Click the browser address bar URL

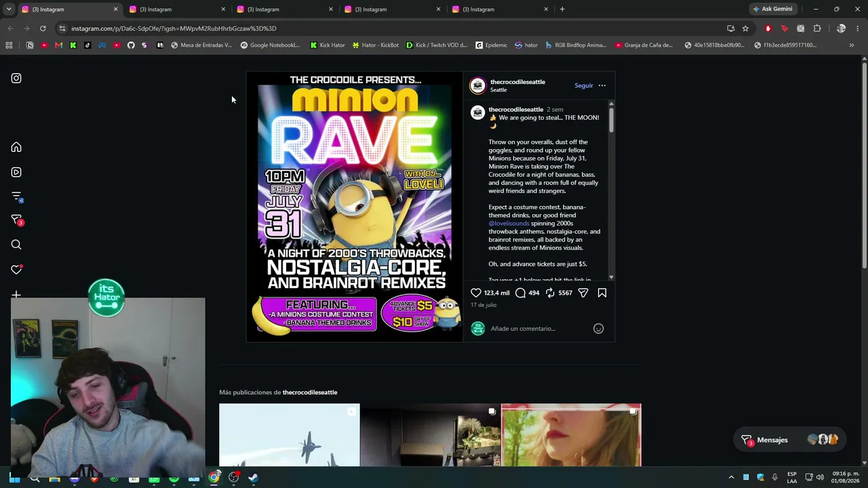(x=174, y=28)
